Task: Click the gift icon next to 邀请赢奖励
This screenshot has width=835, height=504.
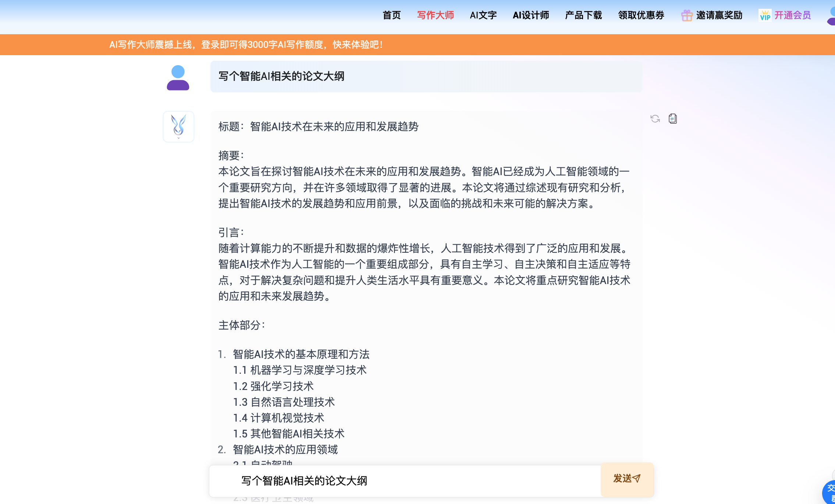Action: [687, 15]
